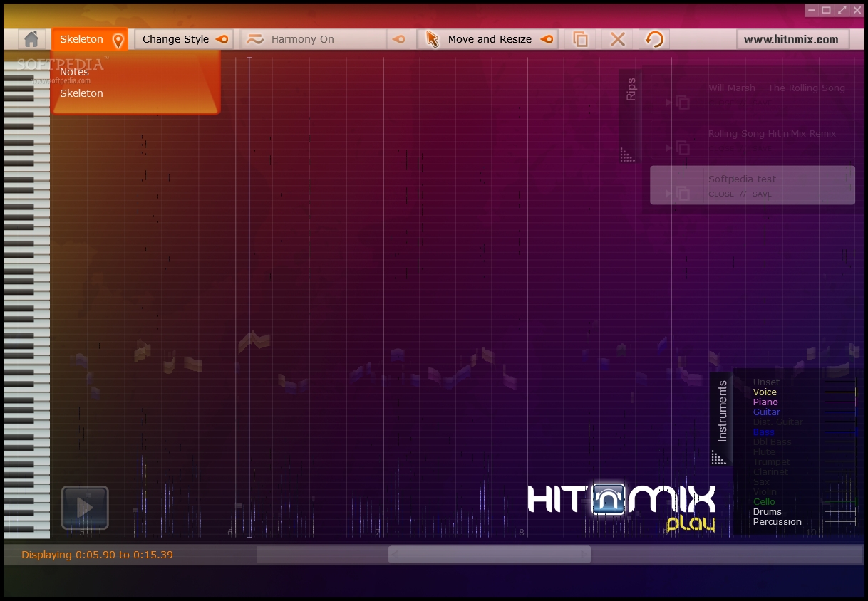Toggle the Unset instrument entry
The image size is (868, 601).
click(x=766, y=382)
